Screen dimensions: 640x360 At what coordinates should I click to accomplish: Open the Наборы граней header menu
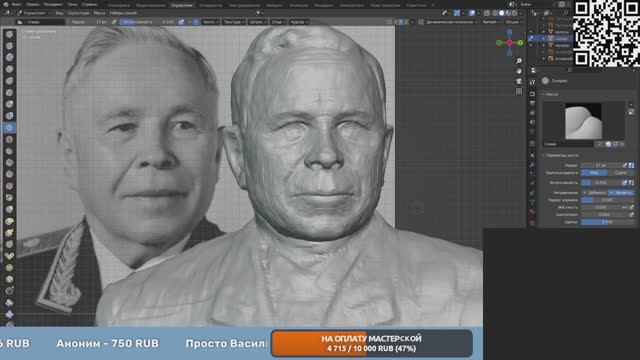tap(123, 13)
